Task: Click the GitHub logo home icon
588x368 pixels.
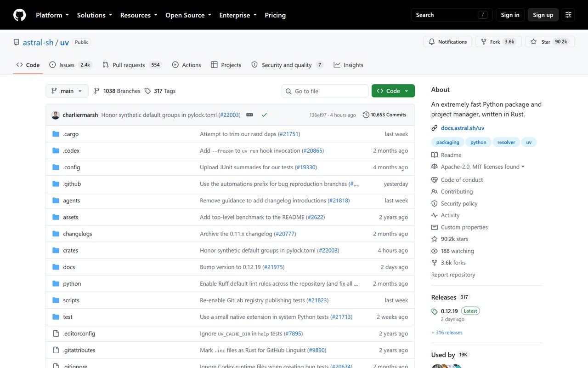Action: [19, 15]
